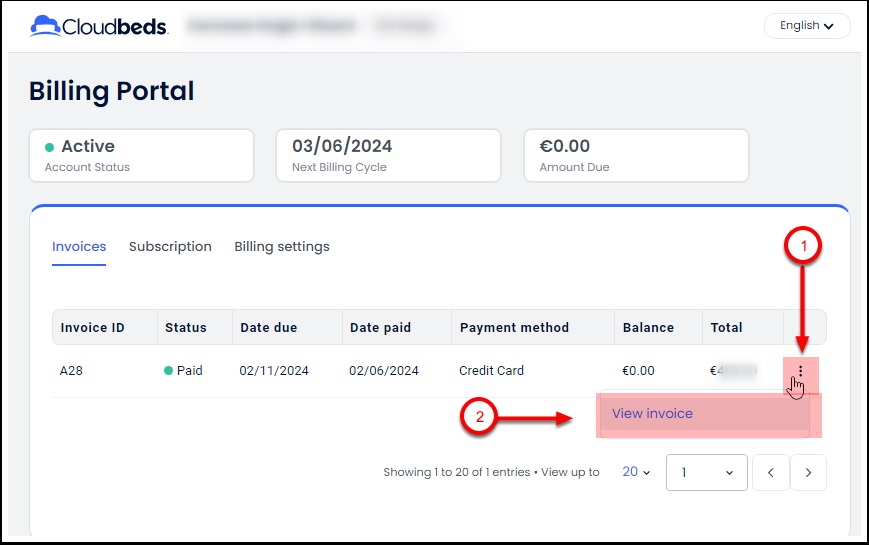The height and width of the screenshot is (545, 869).
Task: Click the Total column header
Action: 726,328
